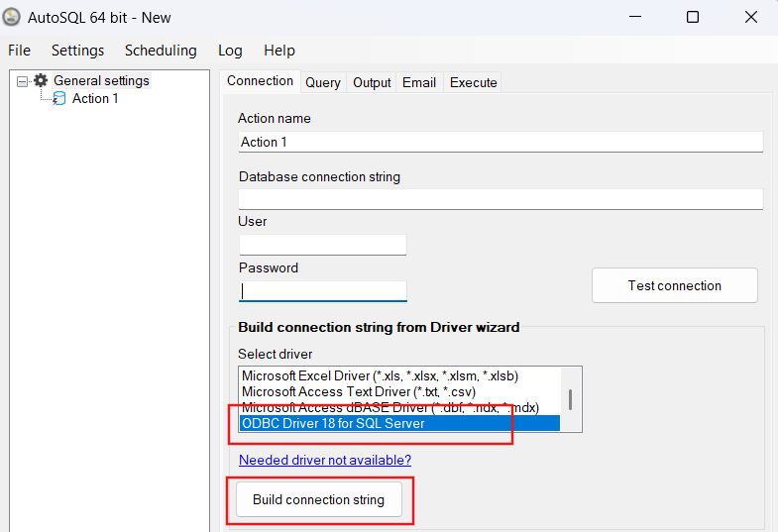Switch to the Query tab

323,82
